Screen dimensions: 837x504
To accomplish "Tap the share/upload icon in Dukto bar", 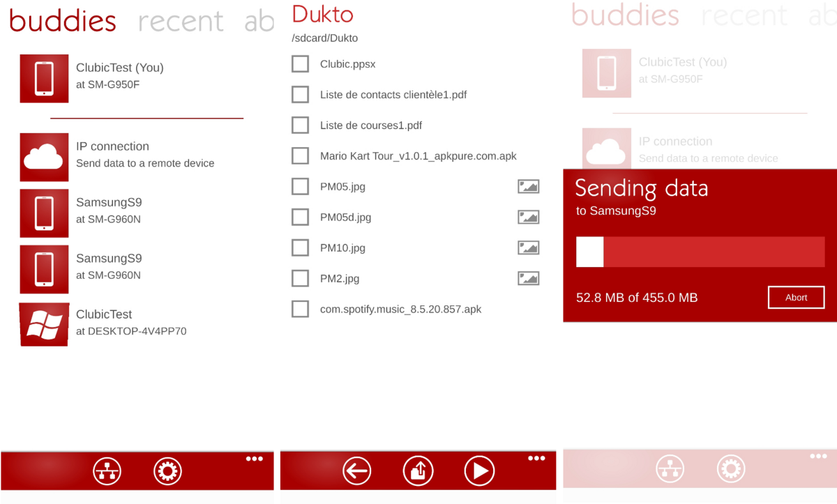I will 418,471.
